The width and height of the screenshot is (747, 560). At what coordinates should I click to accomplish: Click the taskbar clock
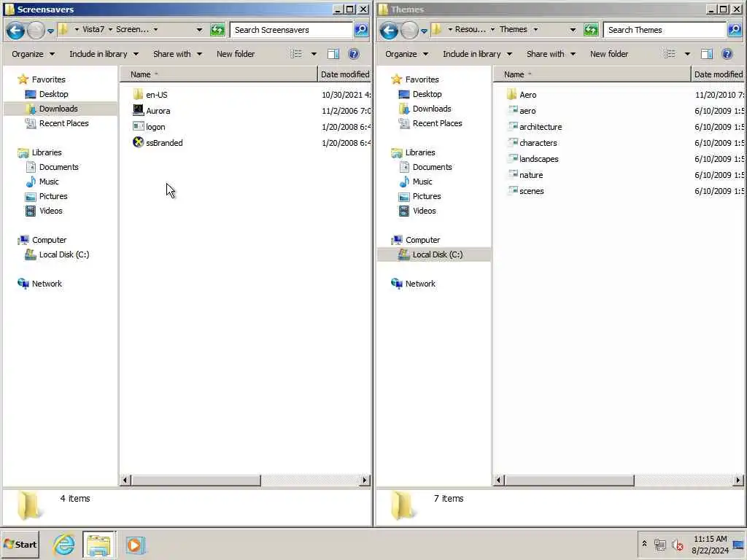710,545
